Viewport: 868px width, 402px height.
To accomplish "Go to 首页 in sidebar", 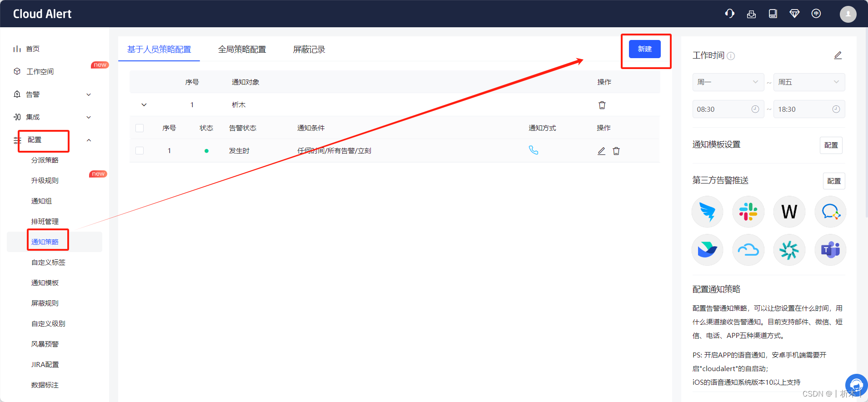I will tap(33, 49).
